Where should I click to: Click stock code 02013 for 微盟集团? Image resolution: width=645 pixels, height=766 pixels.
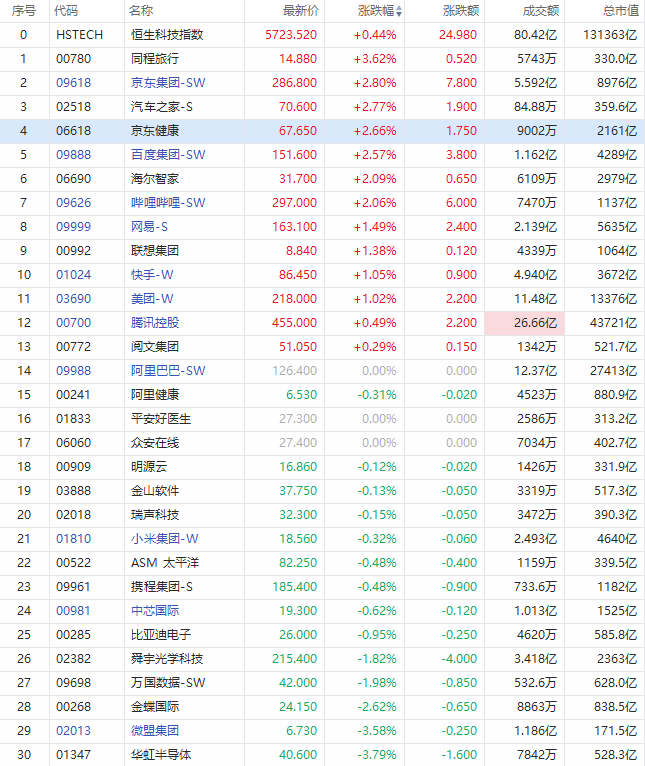74,731
